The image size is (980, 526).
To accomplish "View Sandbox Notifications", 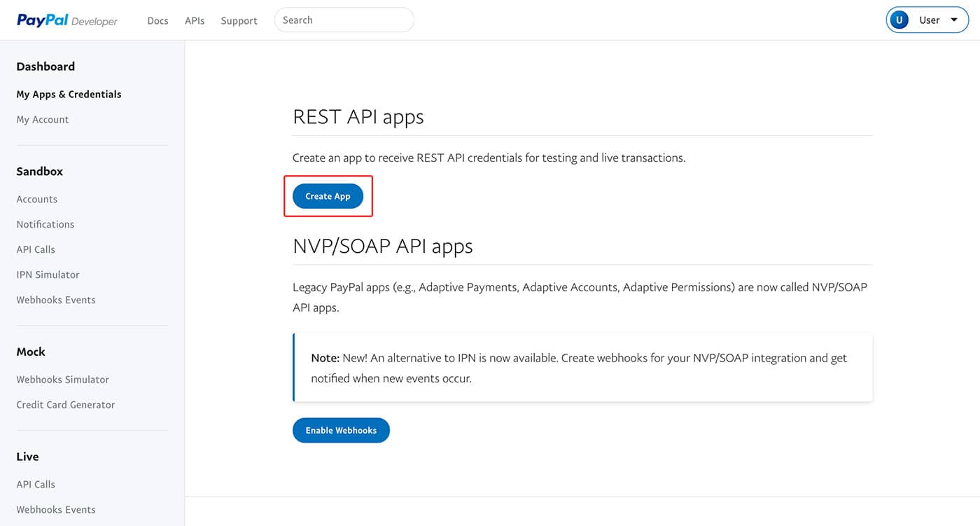I will point(45,224).
